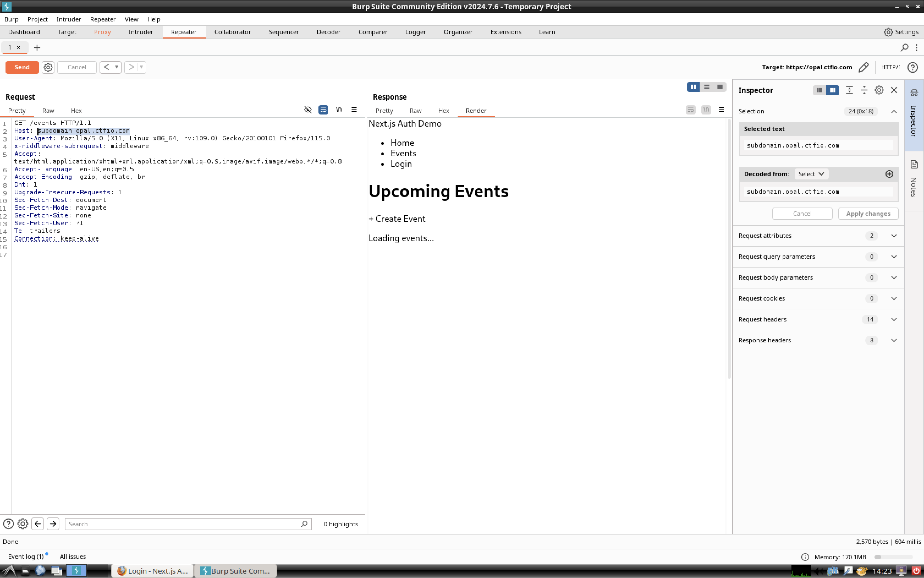Expand Request headers section
924x578 pixels.
coord(894,320)
